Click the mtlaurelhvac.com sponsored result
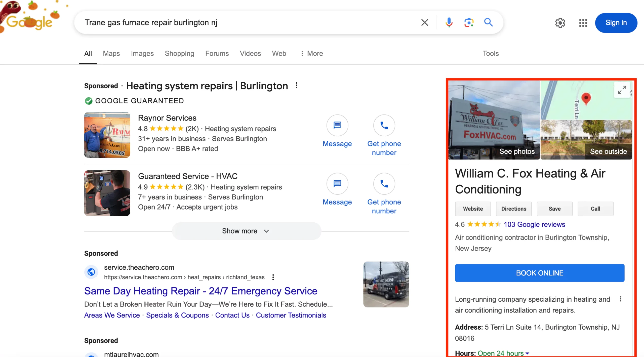This screenshot has width=644, height=357. pyautogui.click(x=131, y=354)
